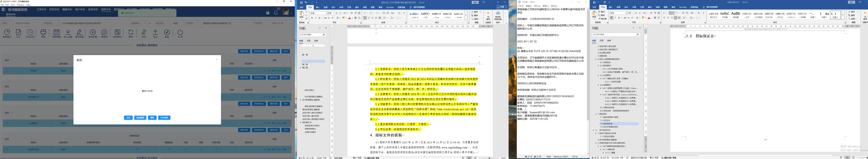
Task: Click the 网络查询 toolbar icon
Action: click(118, 33)
